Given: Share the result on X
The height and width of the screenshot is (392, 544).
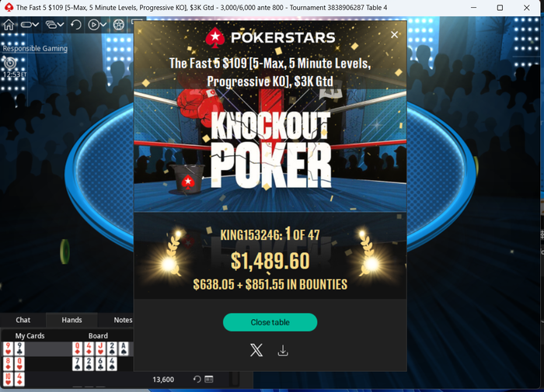Looking at the screenshot, I should point(256,350).
